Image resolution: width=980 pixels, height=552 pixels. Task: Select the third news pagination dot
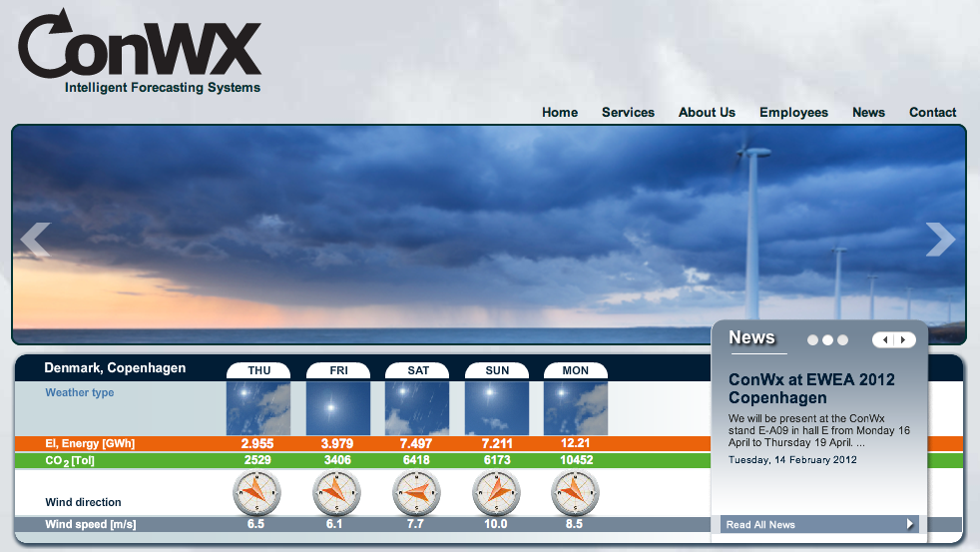842,340
